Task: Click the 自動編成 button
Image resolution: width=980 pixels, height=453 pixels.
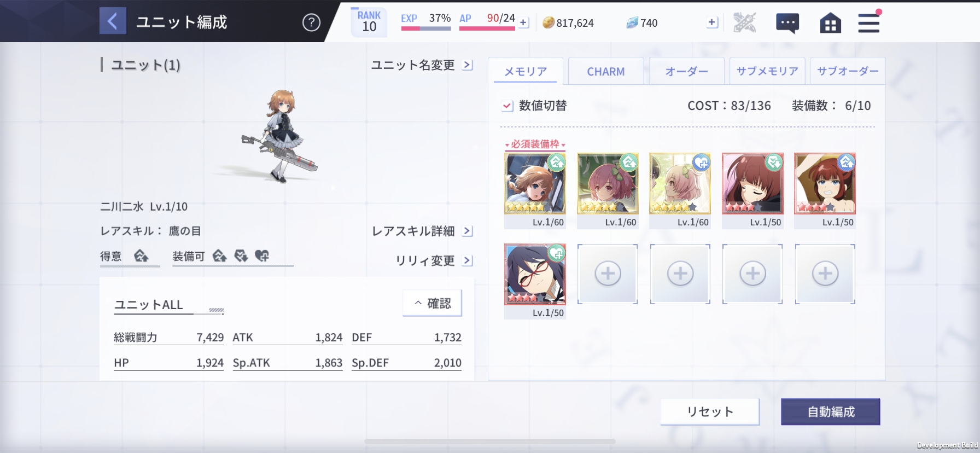Action: (x=831, y=411)
